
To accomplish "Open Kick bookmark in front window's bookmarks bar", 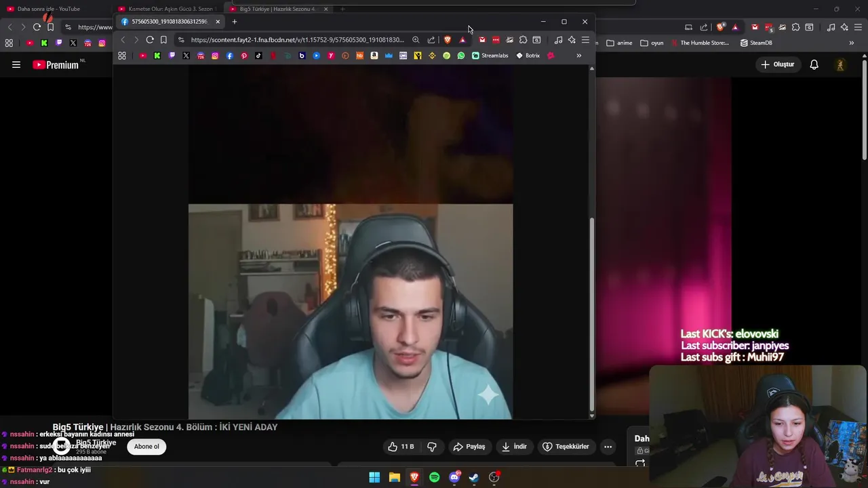I will tap(157, 56).
